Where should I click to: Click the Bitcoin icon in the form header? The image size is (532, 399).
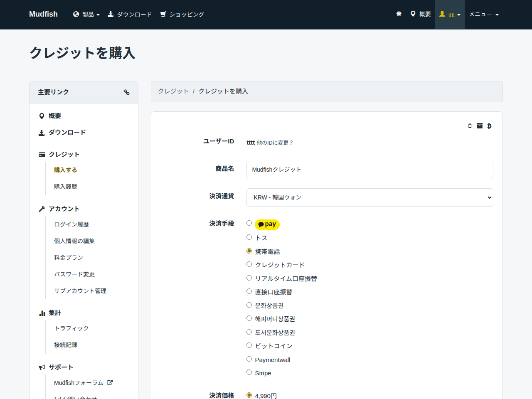pos(489,126)
